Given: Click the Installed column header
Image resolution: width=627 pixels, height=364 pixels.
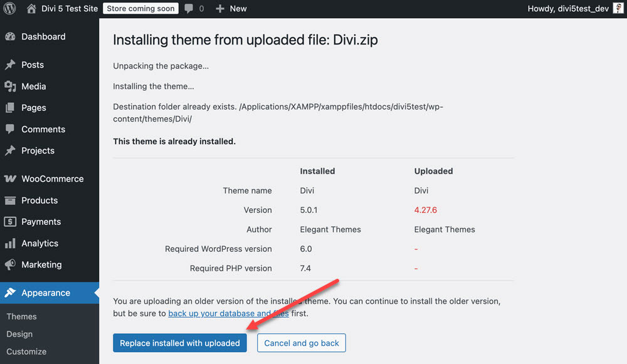Looking at the screenshot, I should click(317, 171).
